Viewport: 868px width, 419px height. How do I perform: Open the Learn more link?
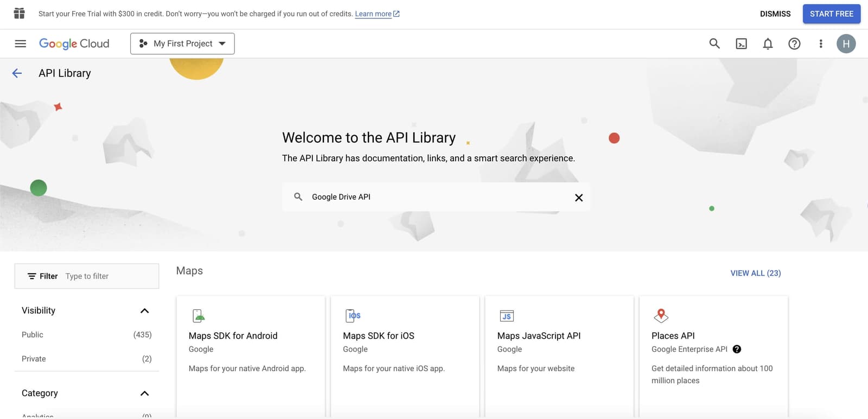point(377,14)
